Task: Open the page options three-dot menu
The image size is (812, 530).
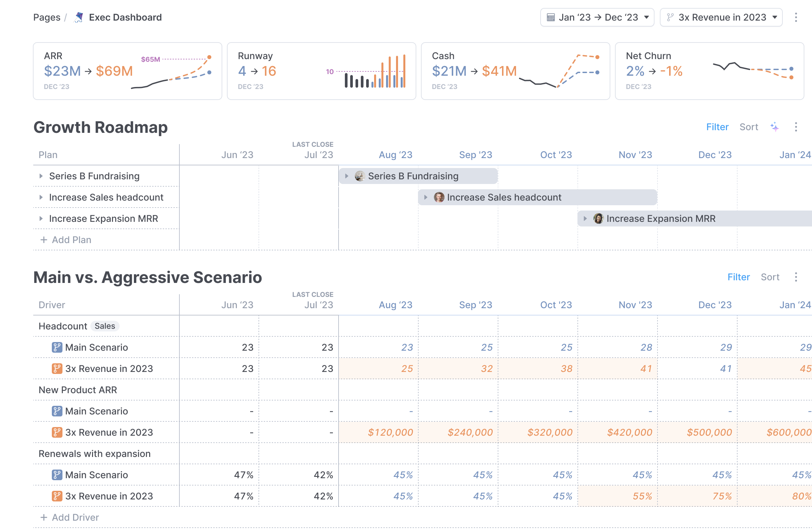Action: click(796, 17)
